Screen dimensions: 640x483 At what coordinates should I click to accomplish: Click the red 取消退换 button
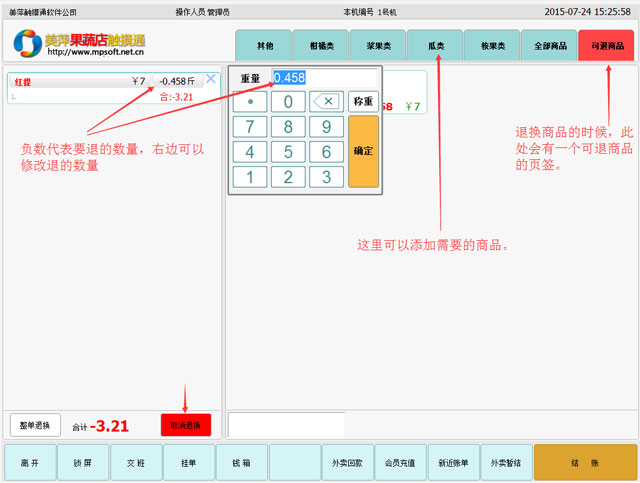click(x=185, y=425)
